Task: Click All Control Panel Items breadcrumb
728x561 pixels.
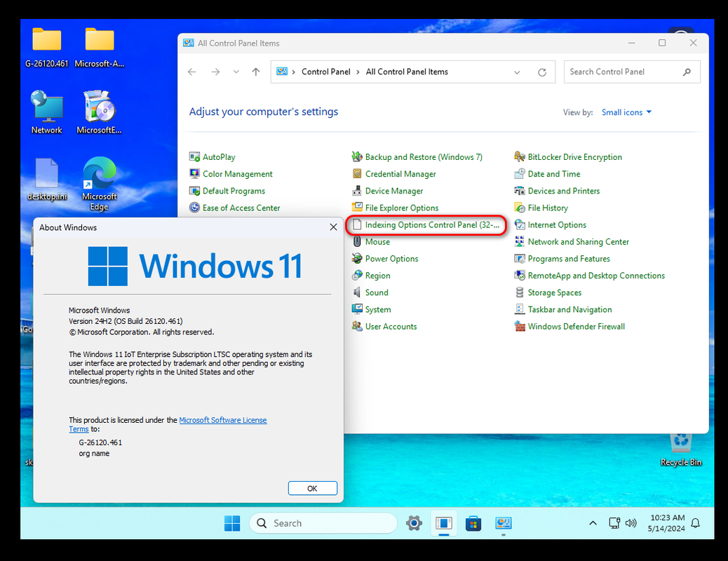Action: click(x=407, y=72)
